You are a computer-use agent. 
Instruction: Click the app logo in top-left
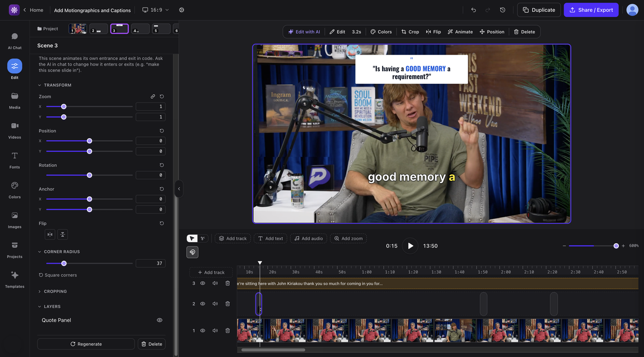point(14,10)
